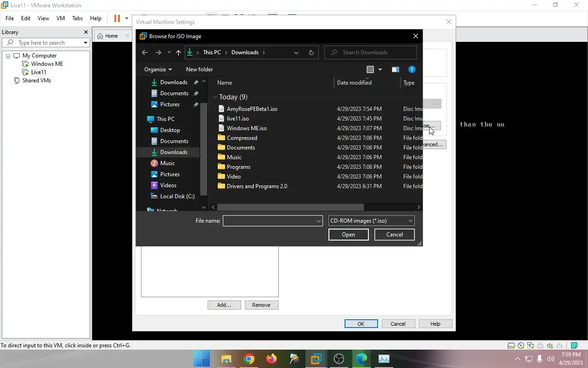Image resolution: width=588 pixels, height=368 pixels.
Task: Open file dialog help question-mark icon
Action: 412,69
